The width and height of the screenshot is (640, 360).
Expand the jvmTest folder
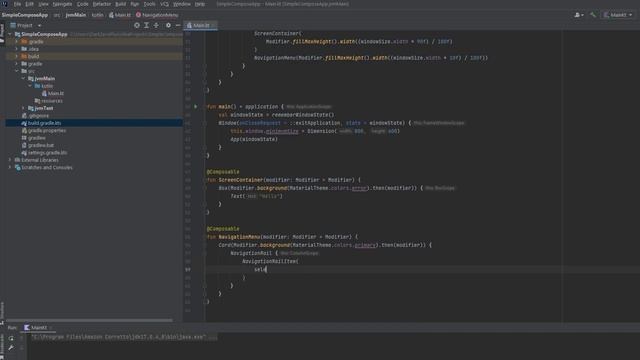pos(23,108)
